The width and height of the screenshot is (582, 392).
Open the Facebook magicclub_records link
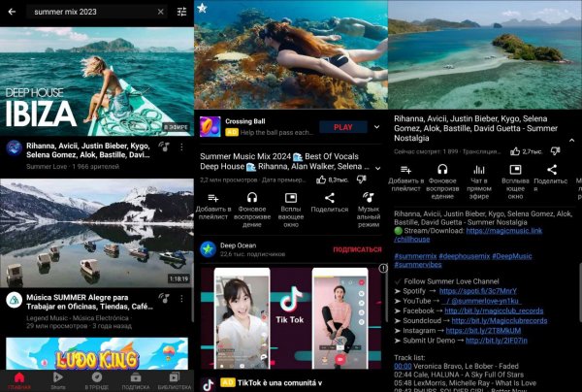point(494,310)
